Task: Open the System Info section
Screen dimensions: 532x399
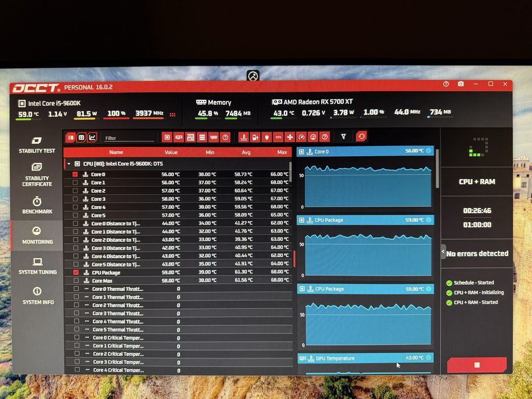Action: 38,296
